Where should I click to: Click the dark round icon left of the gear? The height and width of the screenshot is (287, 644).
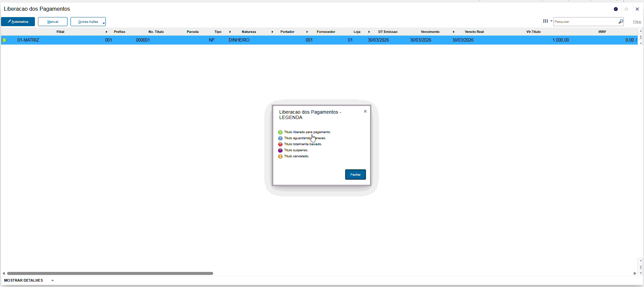point(616,9)
